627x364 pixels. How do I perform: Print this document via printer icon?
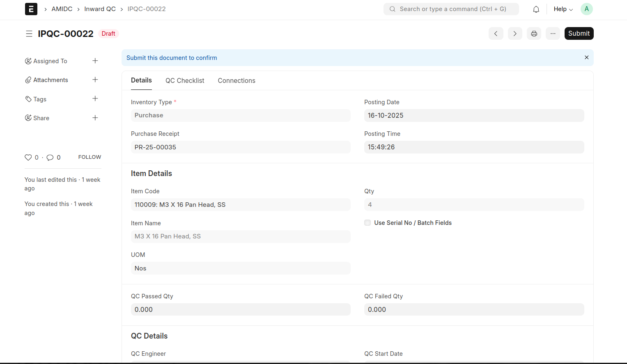click(x=534, y=34)
